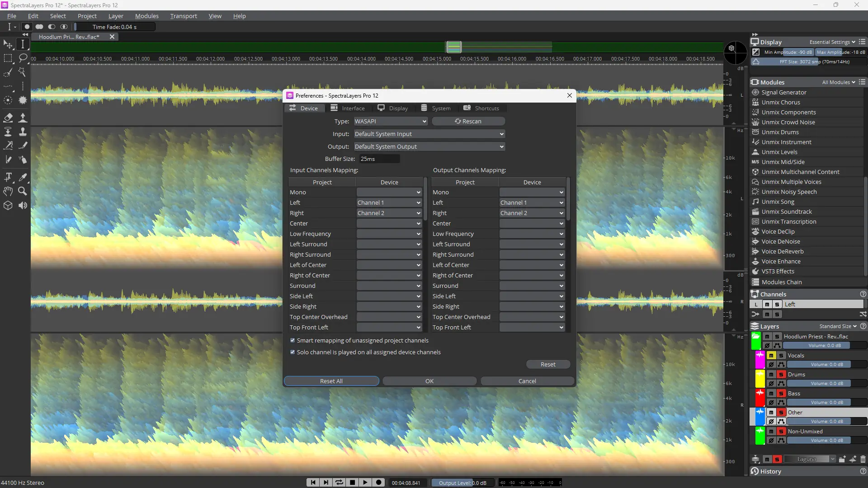Click the Reset All button
The width and height of the screenshot is (868, 488).
331,381
